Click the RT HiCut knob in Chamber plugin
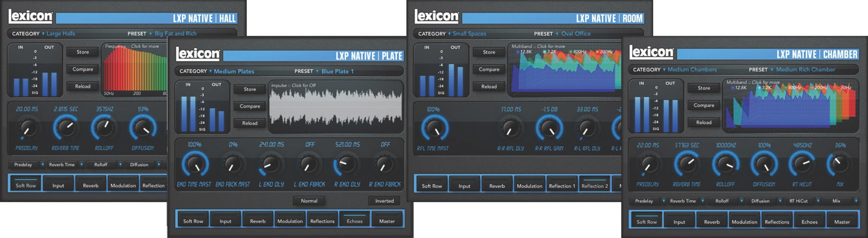The width and height of the screenshot is (868, 238). pos(802,164)
